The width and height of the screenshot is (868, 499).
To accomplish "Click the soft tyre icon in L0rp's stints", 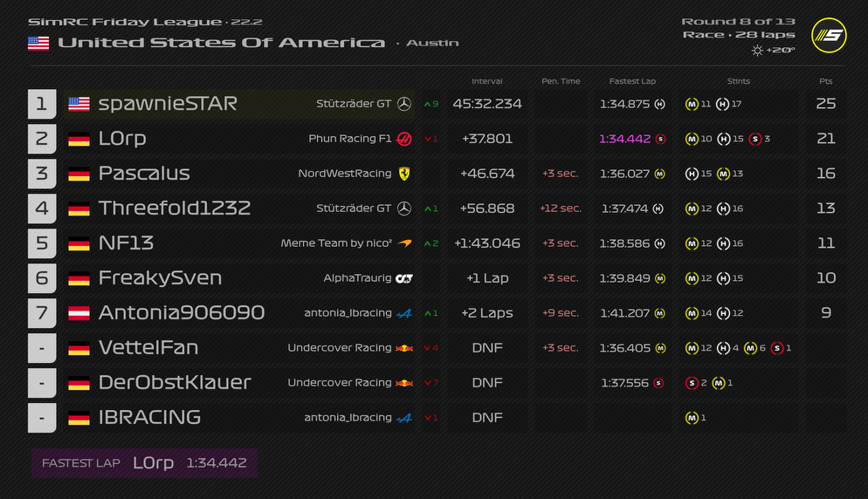I will click(754, 139).
